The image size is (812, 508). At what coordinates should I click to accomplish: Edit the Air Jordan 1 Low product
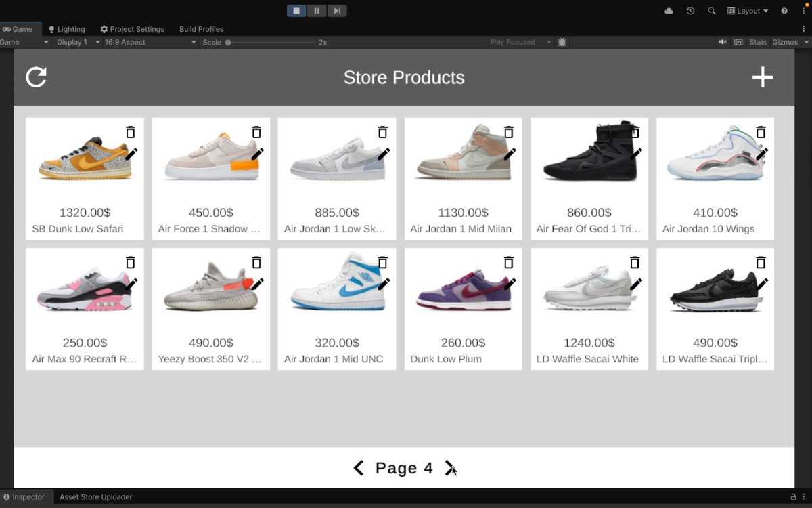click(x=384, y=154)
